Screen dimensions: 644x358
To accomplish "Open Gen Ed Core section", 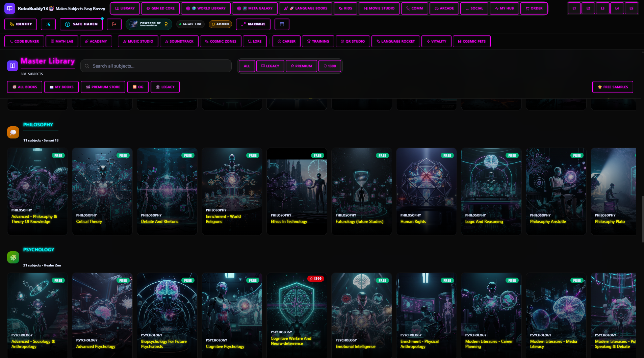I will tap(160, 8).
